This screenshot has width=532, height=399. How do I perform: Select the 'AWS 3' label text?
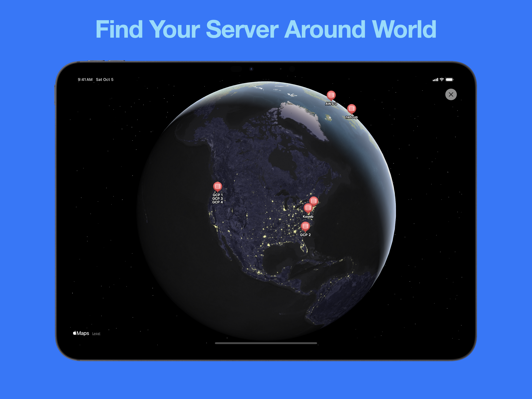coord(331,104)
